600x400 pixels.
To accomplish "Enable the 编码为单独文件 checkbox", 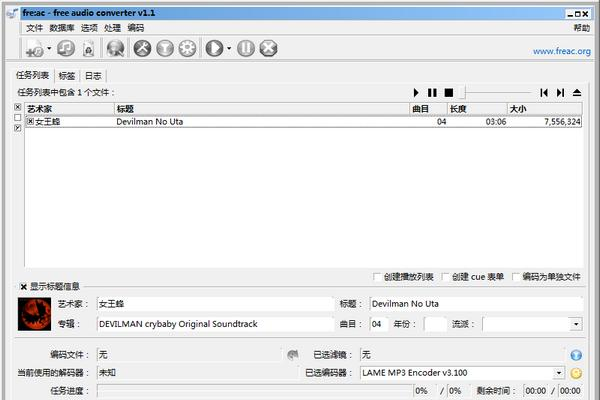I will 516,277.
